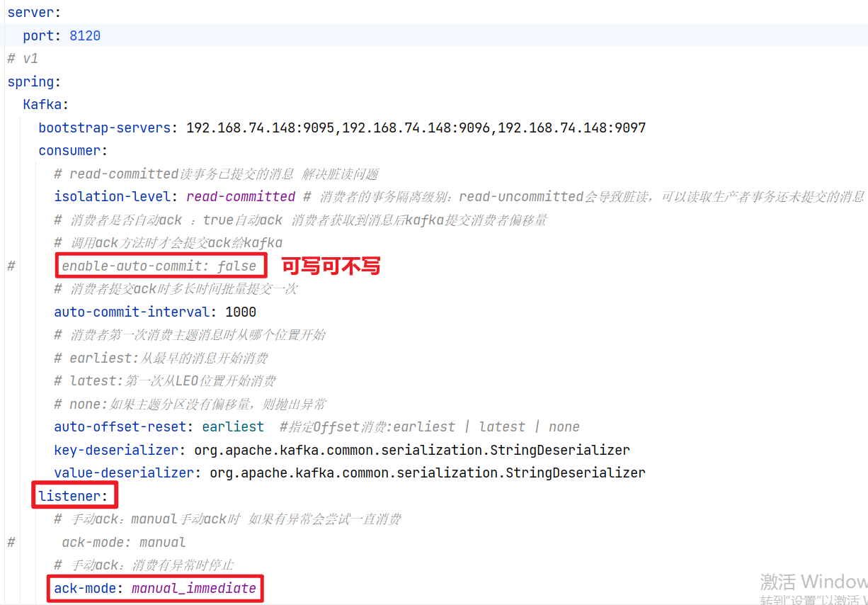
Task: Click the 'auto-offset-reset' key
Action: pyautogui.click(x=120, y=426)
